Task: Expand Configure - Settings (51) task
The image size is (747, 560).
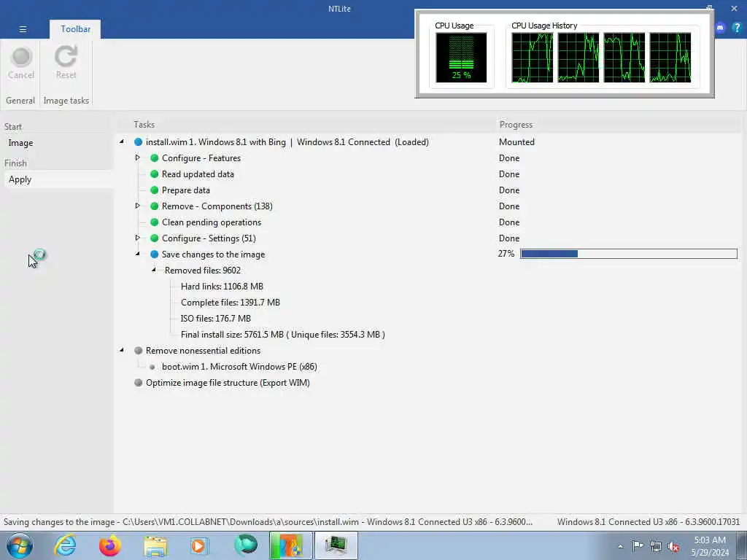Action: click(x=138, y=238)
